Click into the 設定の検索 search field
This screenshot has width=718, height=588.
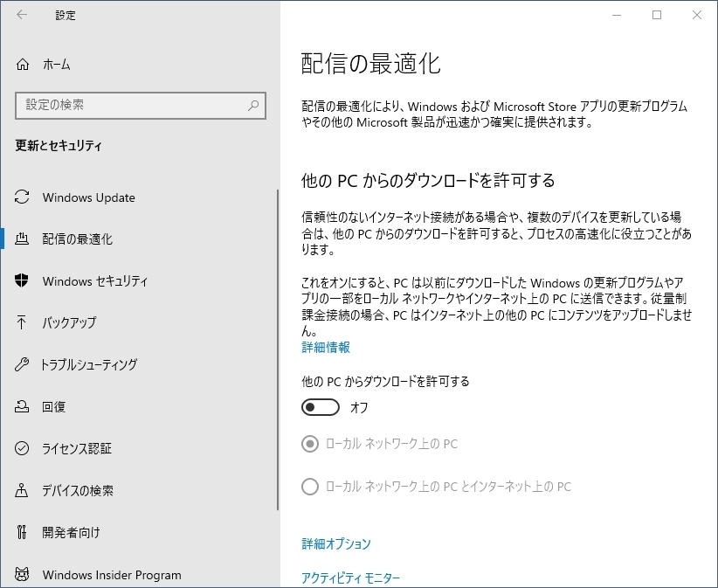tap(140, 106)
